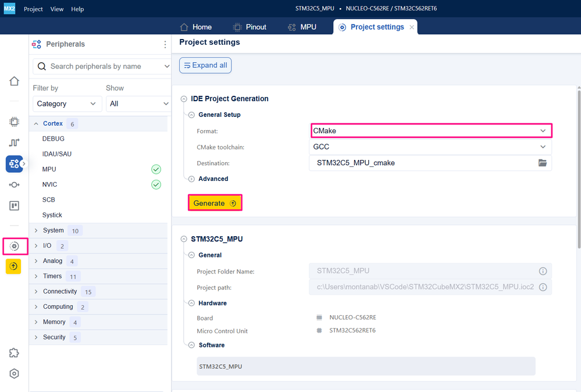The width and height of the screenshot is (581, 392).
Task: Click the Search peripherals by name field
Action: [102, 66]
